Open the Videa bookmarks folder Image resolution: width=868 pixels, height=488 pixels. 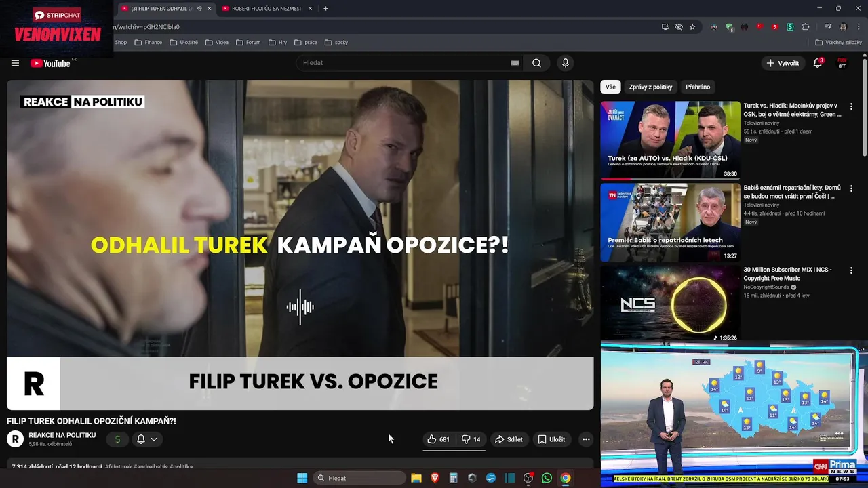[x=217, y=42]
